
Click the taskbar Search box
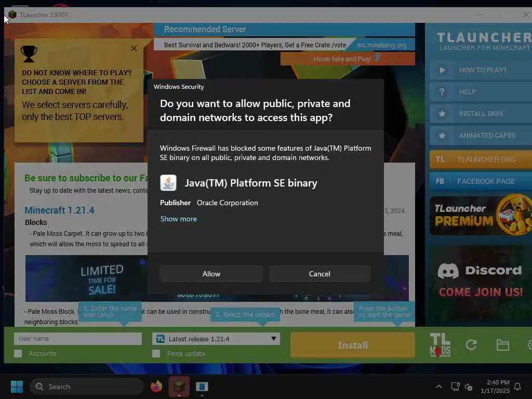(87, 387)
